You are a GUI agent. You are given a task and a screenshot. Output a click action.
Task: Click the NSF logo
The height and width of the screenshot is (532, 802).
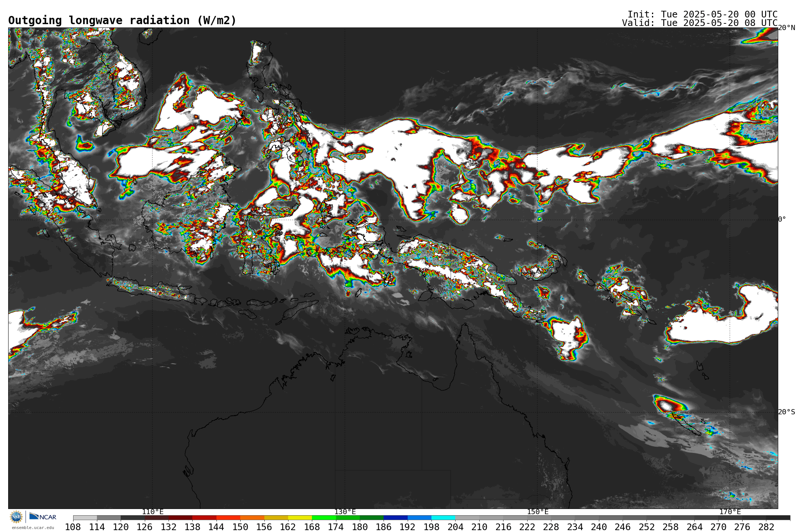16,516
